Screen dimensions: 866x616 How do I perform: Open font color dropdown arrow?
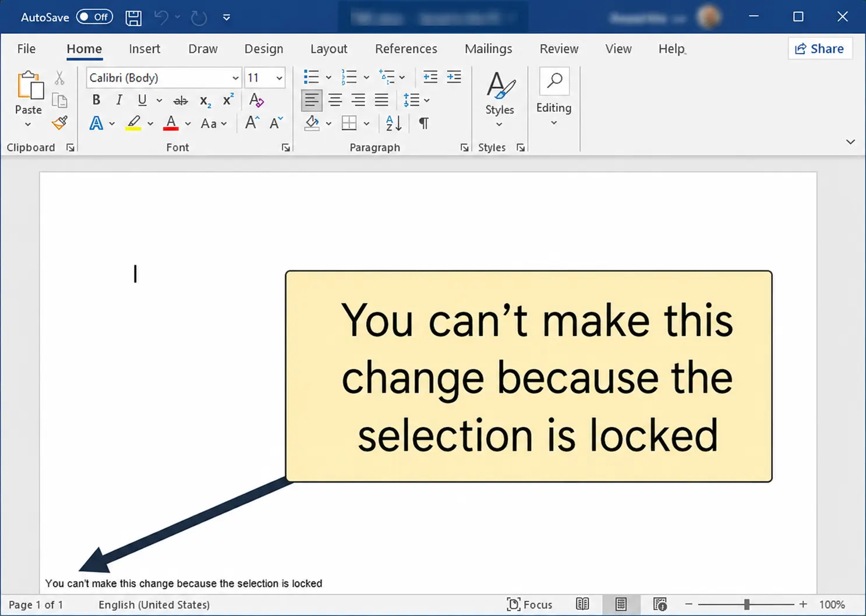point(188,124)
